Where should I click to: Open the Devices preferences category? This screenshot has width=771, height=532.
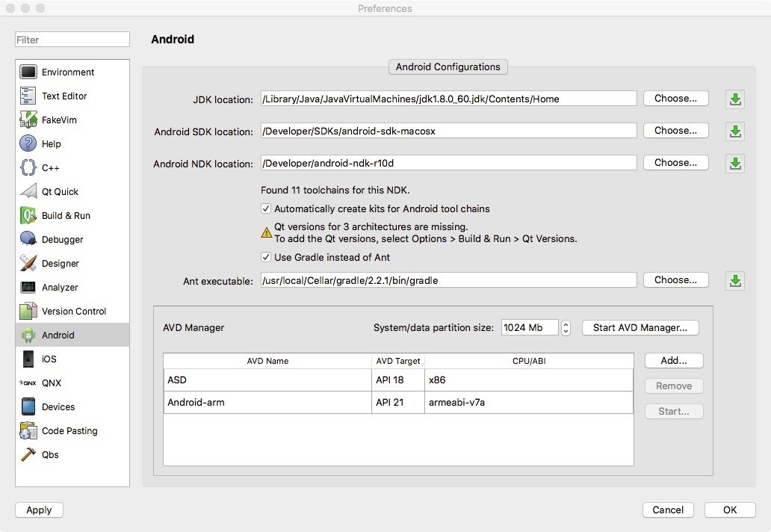72,406
